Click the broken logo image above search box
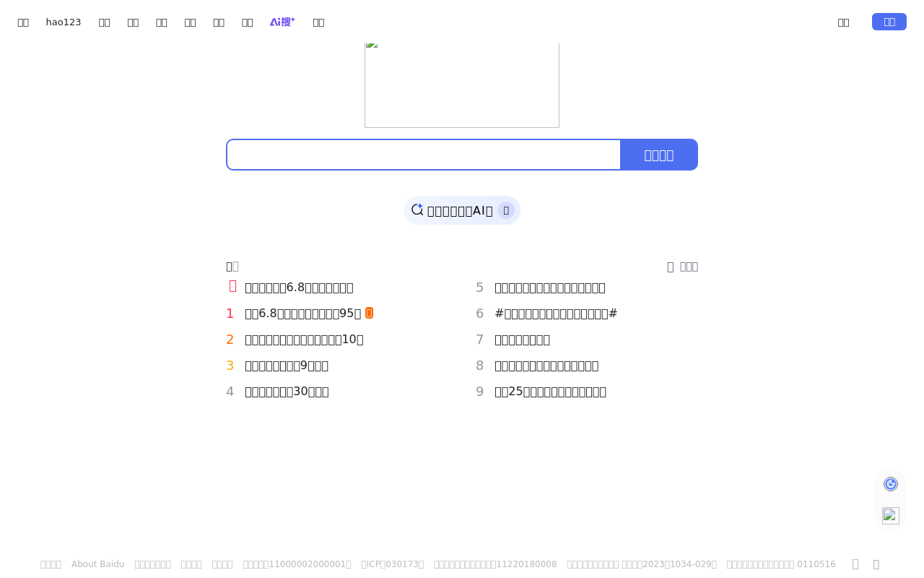The width and height of the screenshot is (924, 578). 462,85
